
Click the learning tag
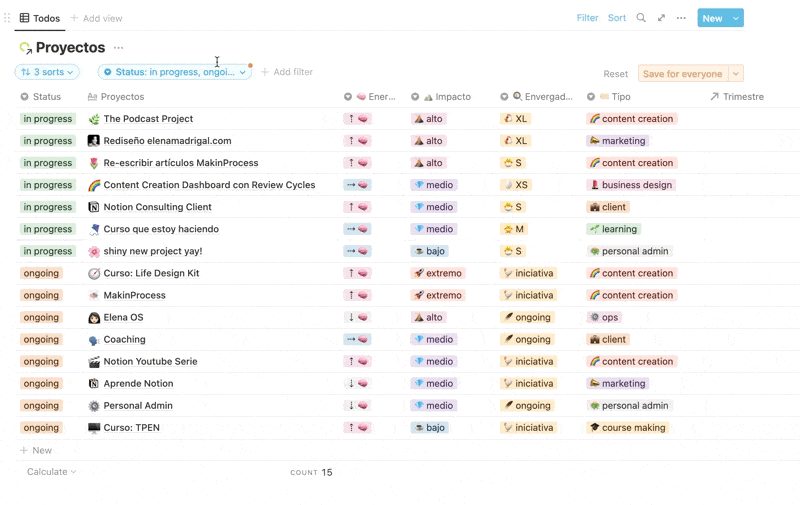point(613,229)
